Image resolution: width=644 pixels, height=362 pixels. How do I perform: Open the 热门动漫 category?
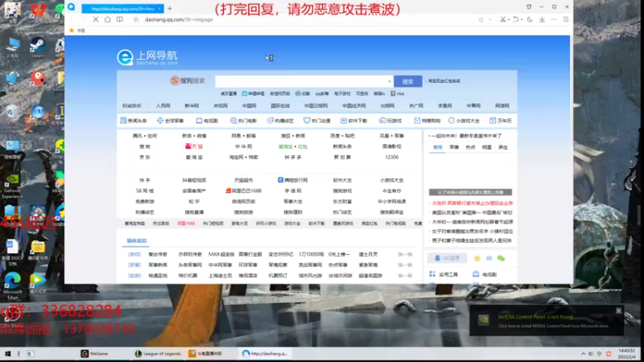coord(316,121)
